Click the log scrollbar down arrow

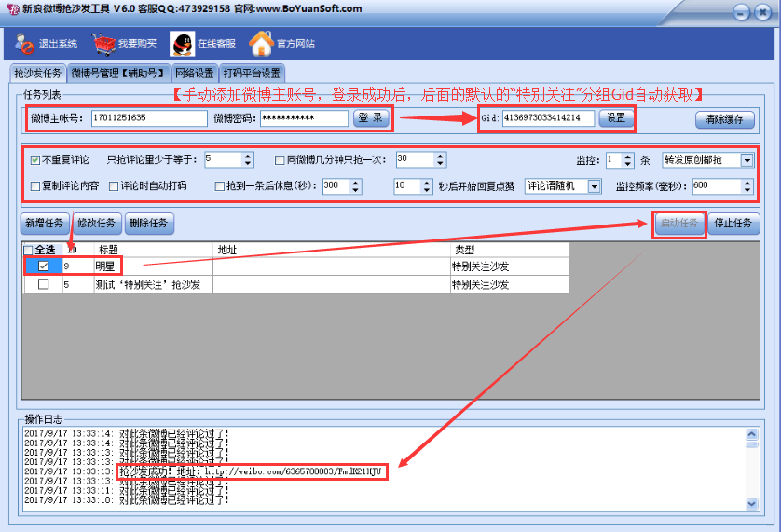tap(751, 504)
